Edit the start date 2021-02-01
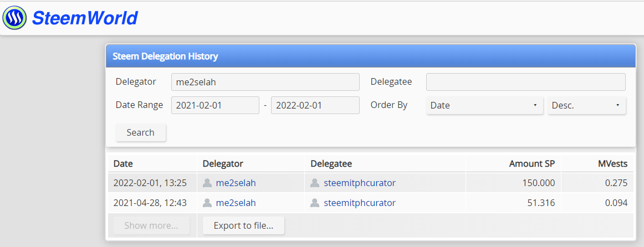This screenshot has width=644, height=247. [x=215, y=105]
